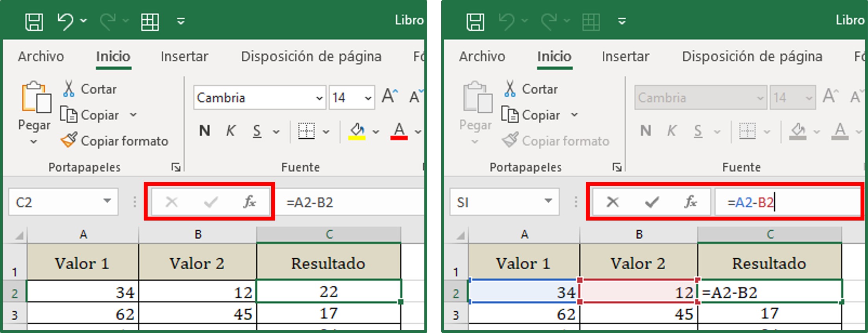
Task: Click the Archivo menu in left window
Action: pos(41,57)
